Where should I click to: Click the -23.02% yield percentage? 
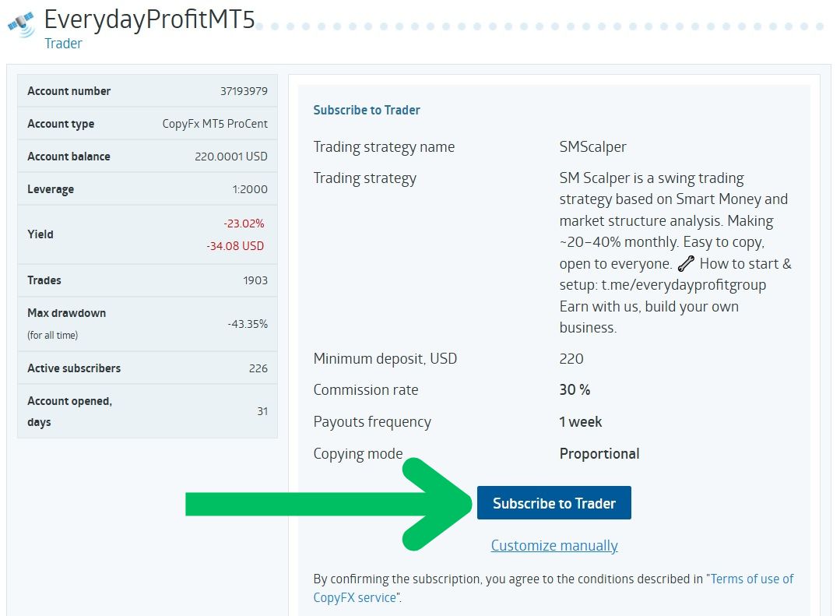point(244,224)
